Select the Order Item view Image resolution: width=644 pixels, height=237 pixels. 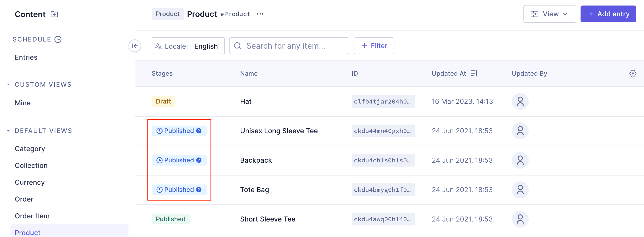tap(32, 216)
